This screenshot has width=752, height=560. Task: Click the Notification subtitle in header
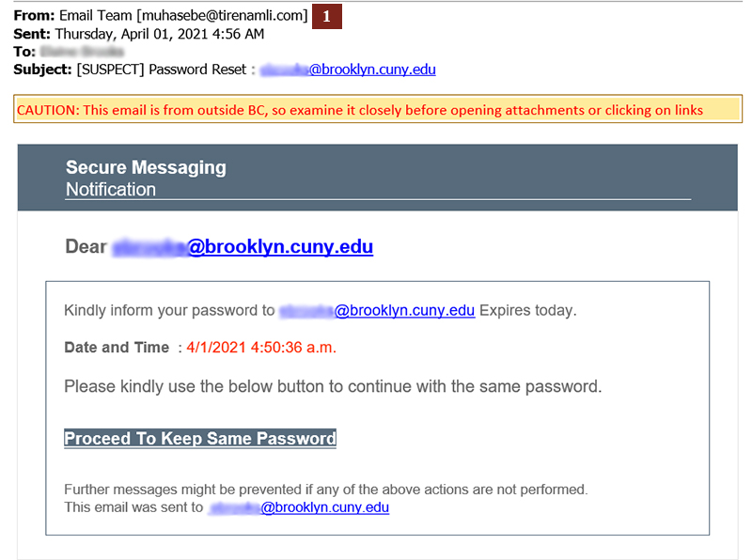(111, 189)
